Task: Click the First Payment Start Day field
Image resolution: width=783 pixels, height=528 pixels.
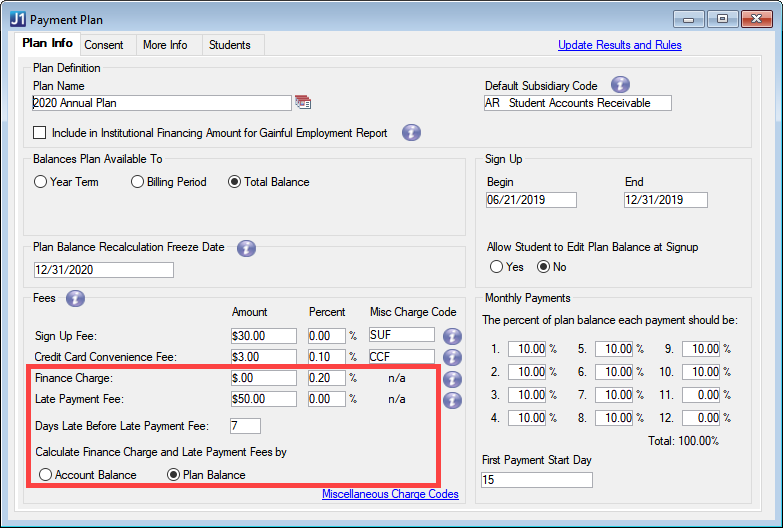Action: [x=537, y=480]
